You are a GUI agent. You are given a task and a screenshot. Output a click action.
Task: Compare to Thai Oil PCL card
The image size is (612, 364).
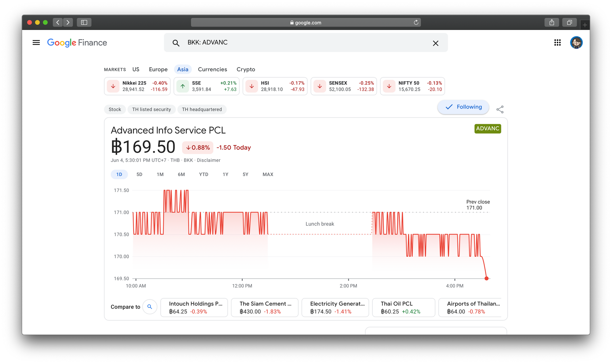click(403, 307)
